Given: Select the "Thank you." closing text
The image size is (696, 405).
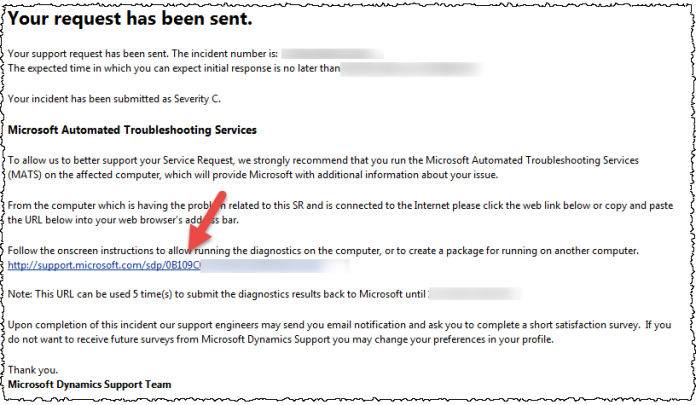Looking at the screenshot, I should click(33, 370).
